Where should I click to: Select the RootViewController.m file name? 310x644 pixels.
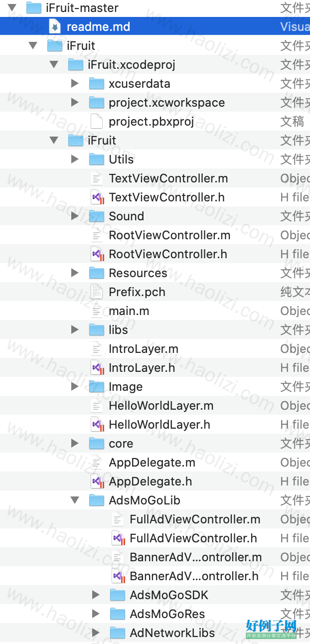pos(169,235)
